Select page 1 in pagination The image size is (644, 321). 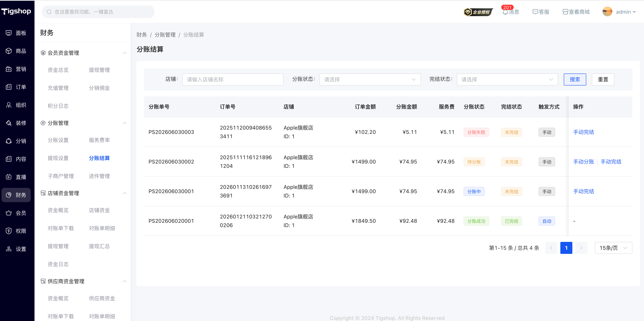click(566, 248)
